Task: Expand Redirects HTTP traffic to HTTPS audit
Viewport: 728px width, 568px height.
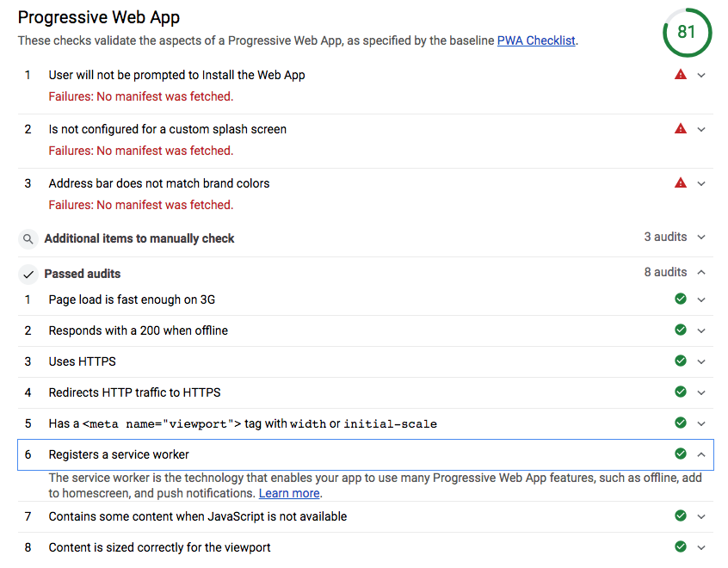Action: (701, 392)
